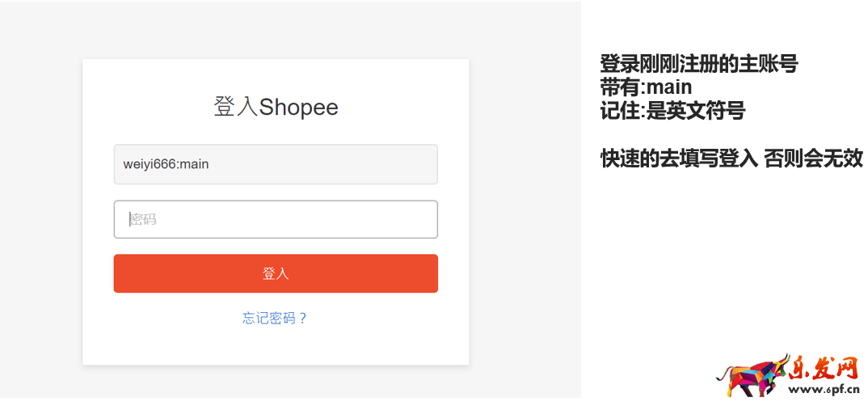Open the 忘记密码 link
Screen dimensions: 868x406
(x=269, y=319)
